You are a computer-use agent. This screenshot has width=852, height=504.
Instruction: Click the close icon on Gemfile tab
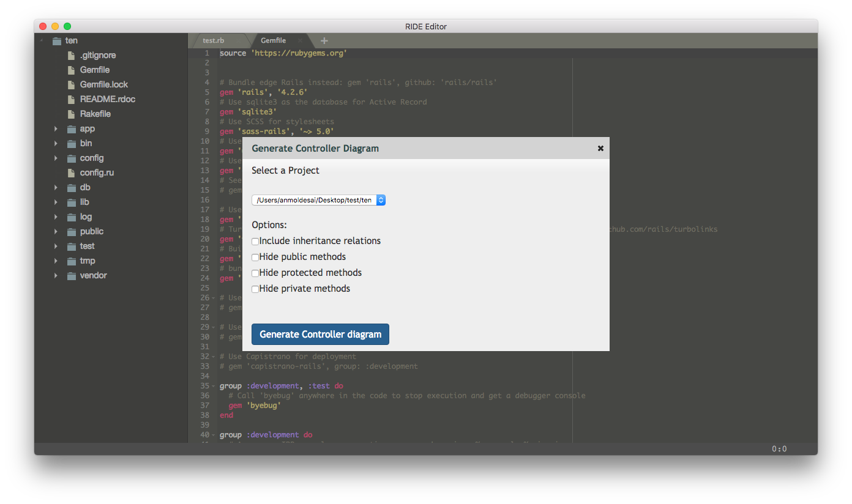click(x=301, y=41)
